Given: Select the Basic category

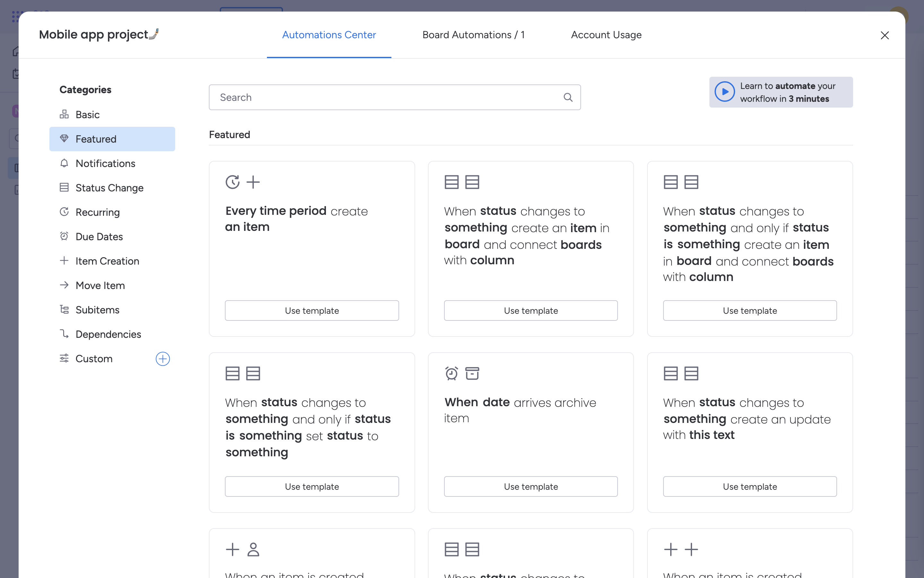Looking at the screenshot, I should pos(112,115).
